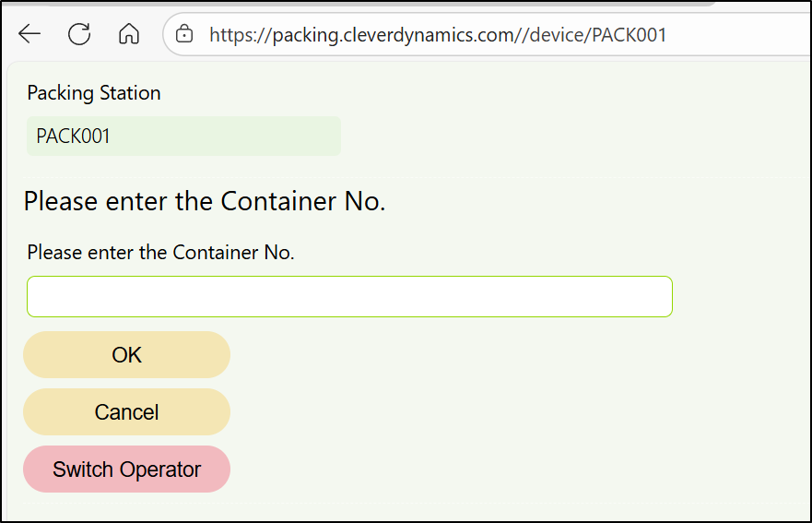Click the word "OK" on the first yellow button
812x523 pixels.
pyautogui.click(x=126, y=355)
